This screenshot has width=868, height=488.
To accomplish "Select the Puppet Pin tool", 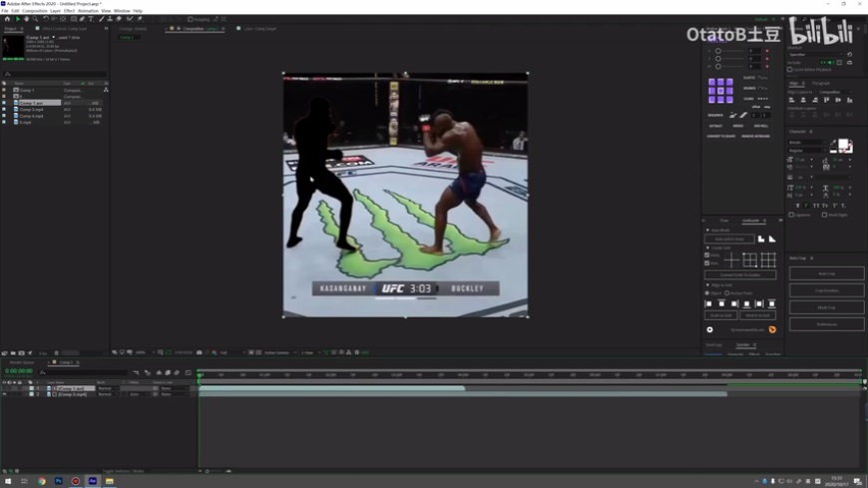I will 140,19.
